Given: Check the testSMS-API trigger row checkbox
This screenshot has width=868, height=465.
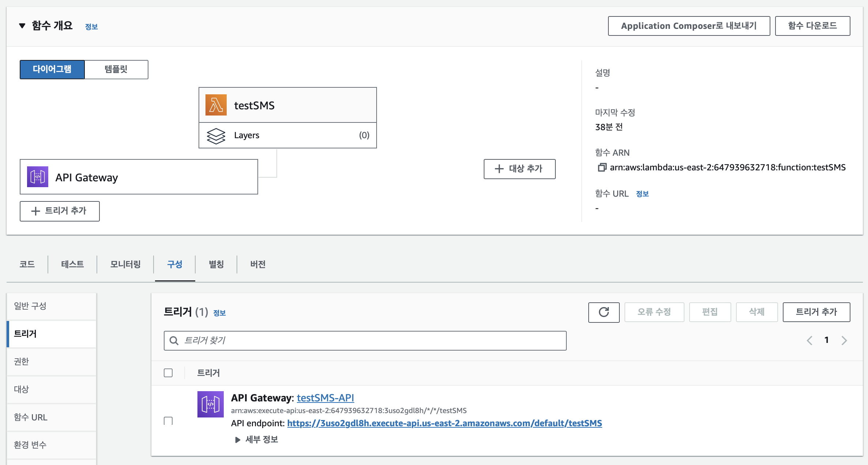Looking at the screenshot, I should [x=168, y=421].
